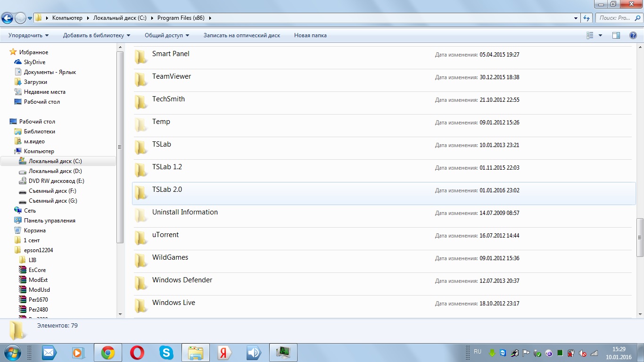Click the uTorrent folder icon
The width and height of the screenshot is (644, 362).
[x=140, y=238]
